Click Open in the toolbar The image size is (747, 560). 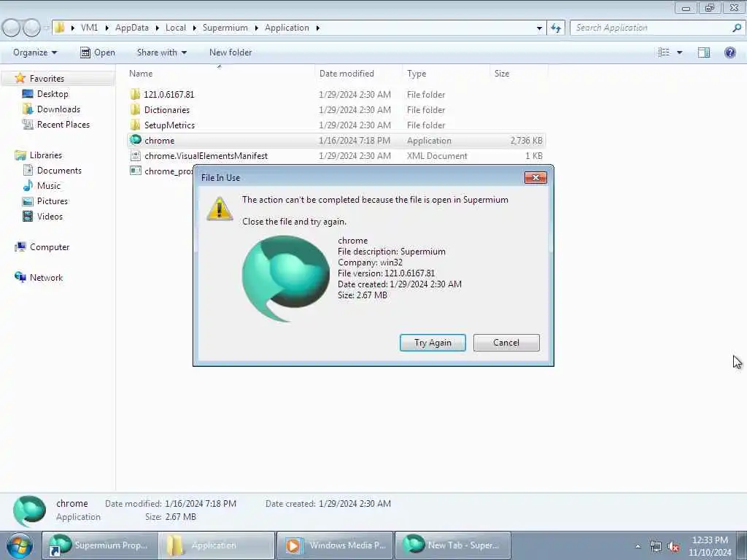pos(98,52)
